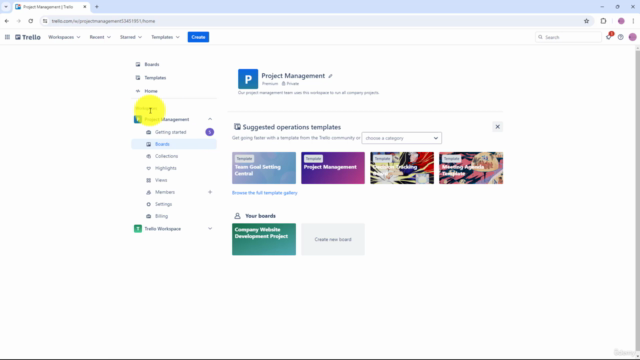640x360 pixels.
Task: Open Team Goal Setting Central template
Action: [264, 168]
